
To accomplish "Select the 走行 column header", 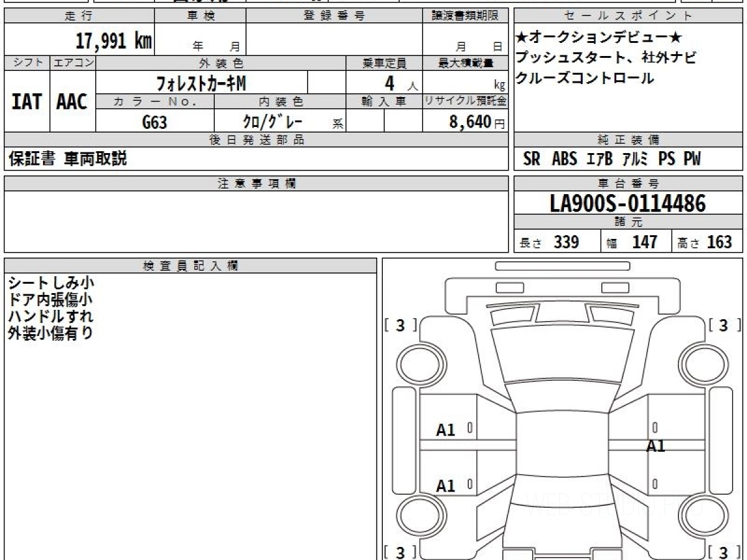I will pyautogui.click(x=78, y=17).
